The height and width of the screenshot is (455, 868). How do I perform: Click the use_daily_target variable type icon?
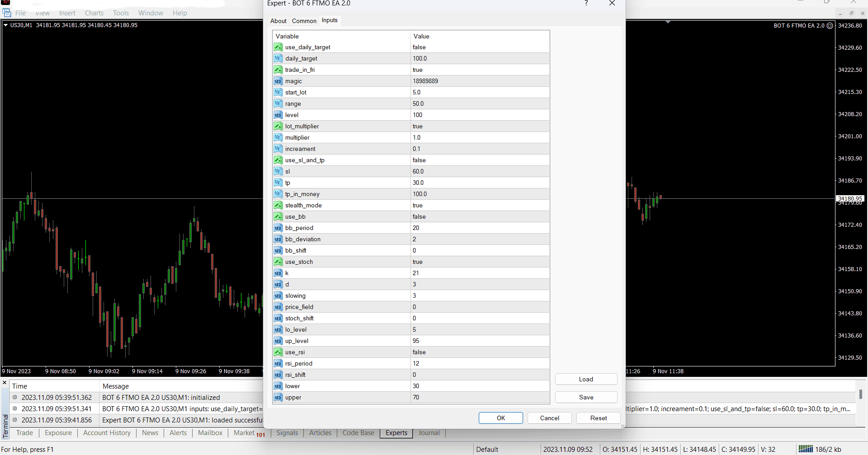[x=278, y=47]
